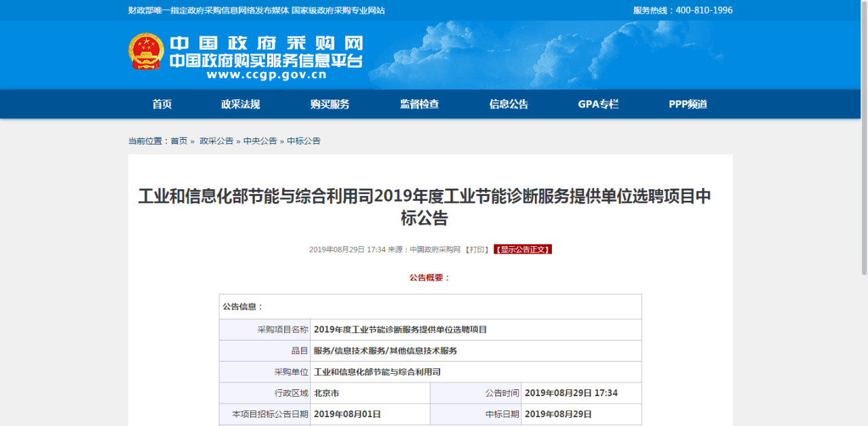Select the notice headline text
This screenshot has width=868, height=426.
(425, 207)
